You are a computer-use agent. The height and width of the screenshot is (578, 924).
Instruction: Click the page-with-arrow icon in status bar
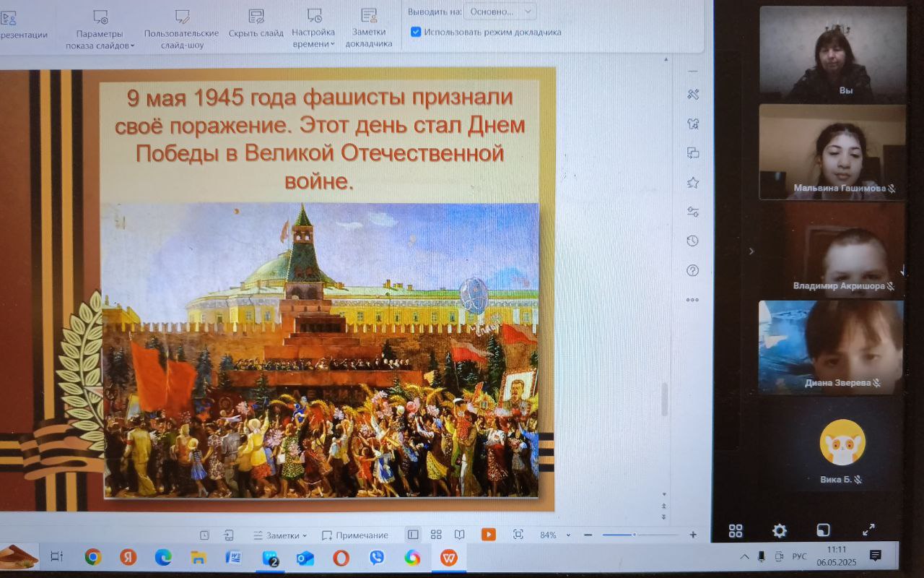(229, 535)
